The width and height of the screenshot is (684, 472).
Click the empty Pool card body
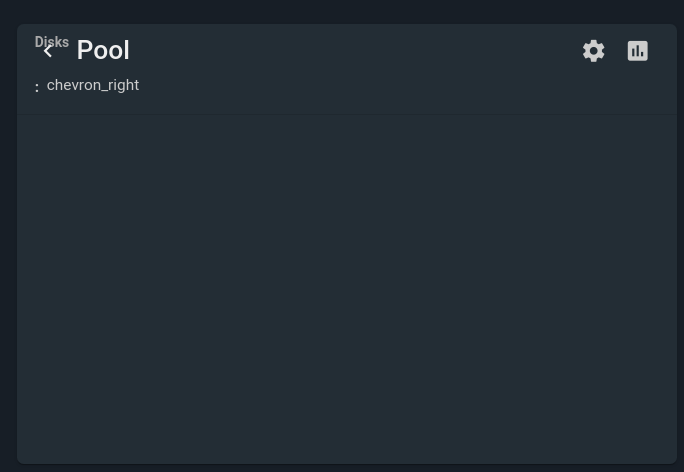pyautogui.click(x=346, y=288)
